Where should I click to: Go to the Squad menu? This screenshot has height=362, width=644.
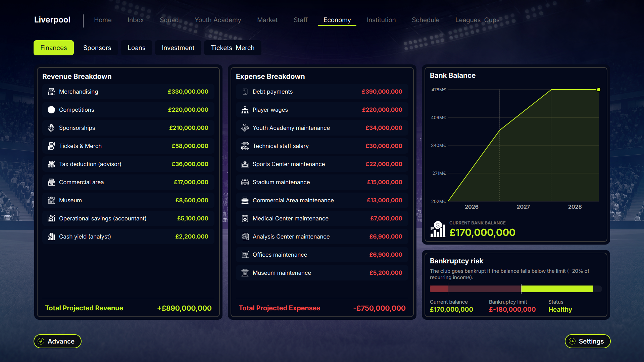pos(169,20)
